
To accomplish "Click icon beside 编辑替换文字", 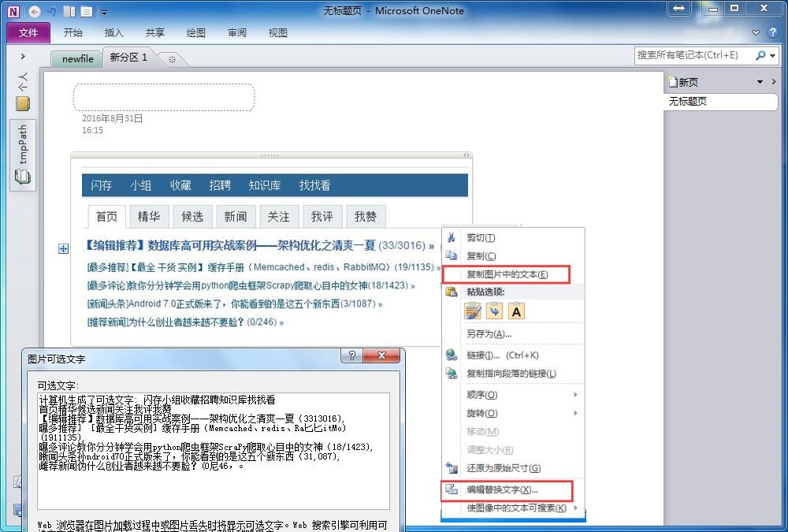I will pos(452,489).
